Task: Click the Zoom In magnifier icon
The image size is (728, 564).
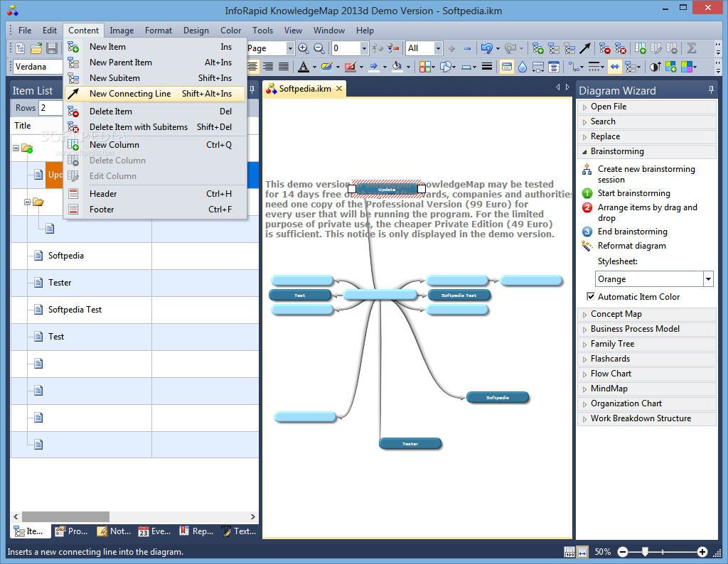Action: click(x=303, y=48)
